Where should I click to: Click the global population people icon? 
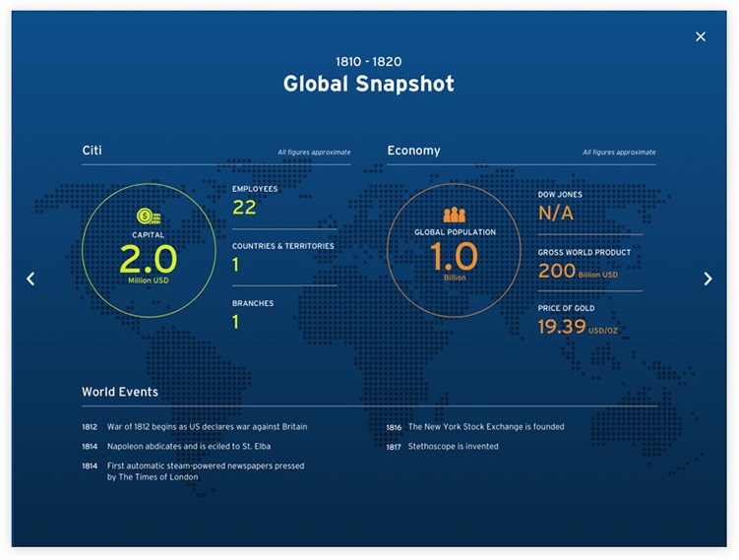click(x=455, y=215)
